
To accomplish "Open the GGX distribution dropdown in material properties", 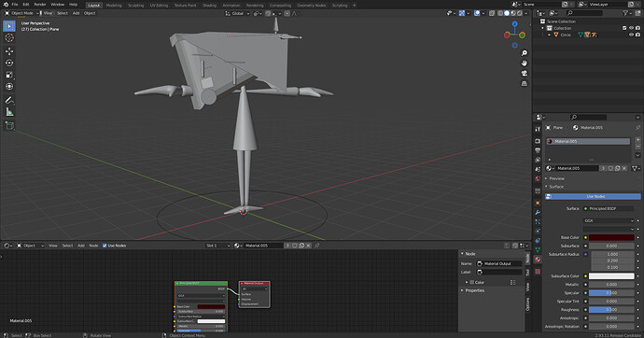I will click(x=609, y=220).
